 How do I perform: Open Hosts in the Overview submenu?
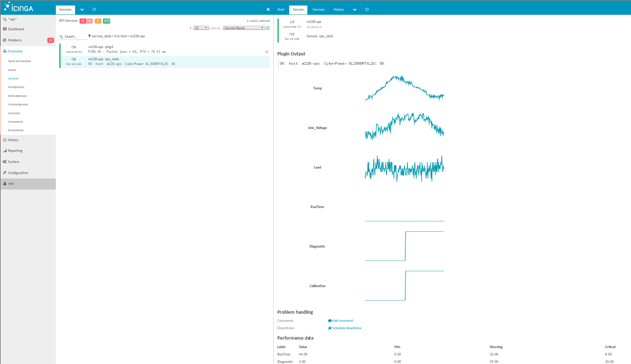12,70
